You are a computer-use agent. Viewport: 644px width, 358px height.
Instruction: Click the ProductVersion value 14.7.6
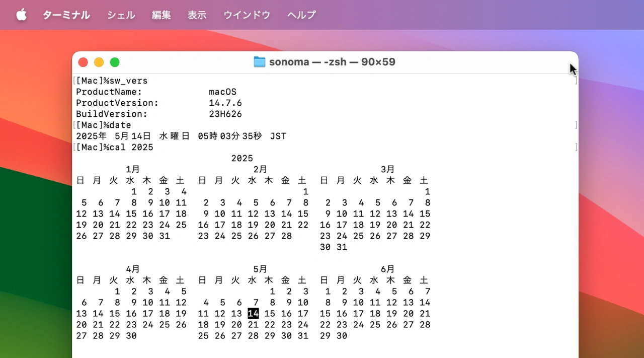click(x=225, y=103)
